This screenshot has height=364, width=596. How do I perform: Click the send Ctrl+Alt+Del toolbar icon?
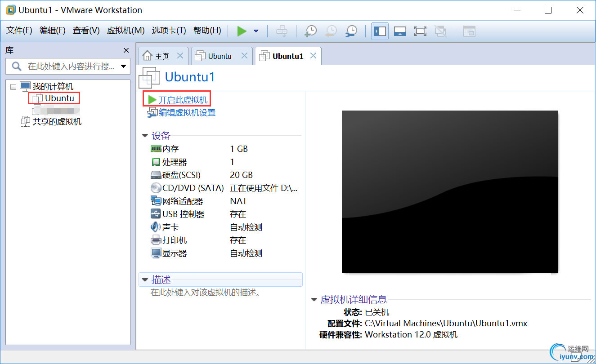[282, 31]
